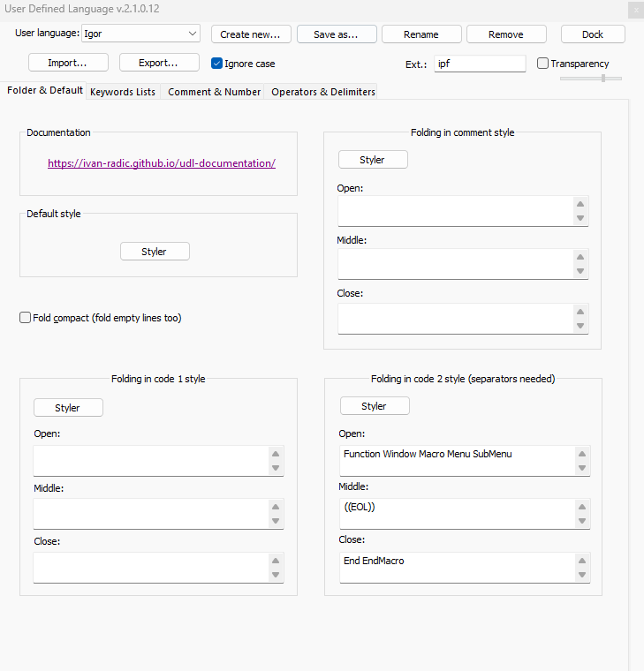Click the Save as... button
The height and width of the screenshot is (671, 644).
point(336,34)
